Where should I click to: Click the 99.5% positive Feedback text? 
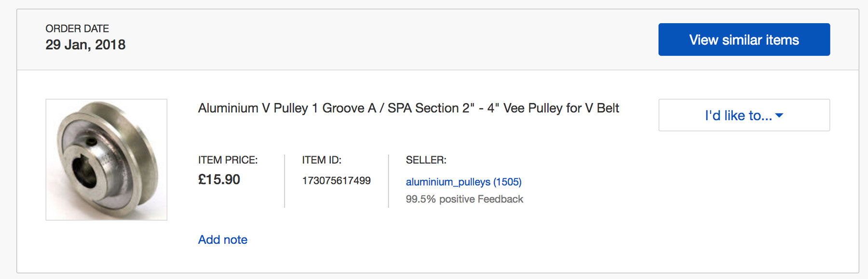click(464, 199)
